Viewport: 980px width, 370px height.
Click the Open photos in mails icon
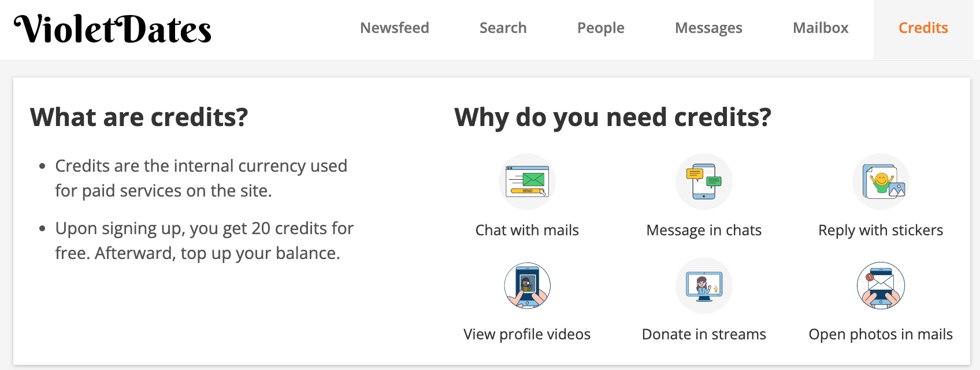pyautogui.click(x=881, y=286)
